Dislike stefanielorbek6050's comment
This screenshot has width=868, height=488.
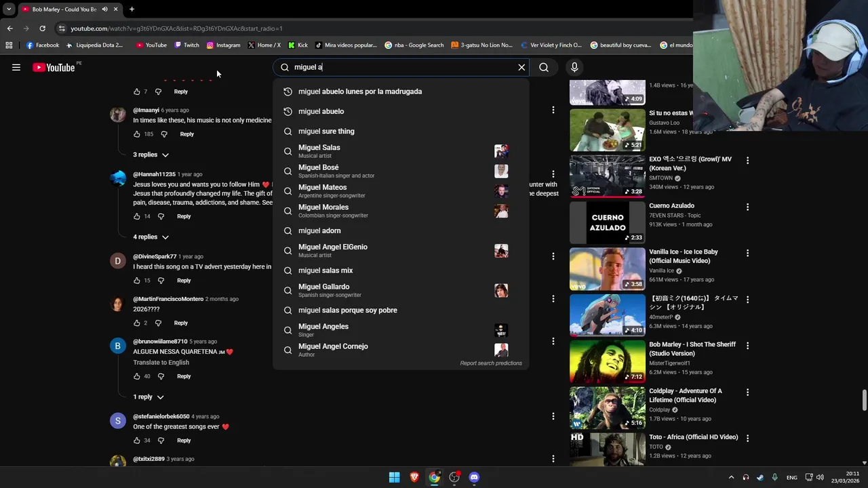pyautogui.click(x=161, y=441)
